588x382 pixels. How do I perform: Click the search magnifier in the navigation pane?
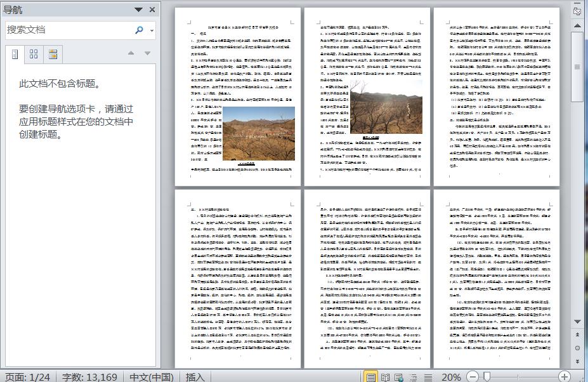tap(140, 29)
